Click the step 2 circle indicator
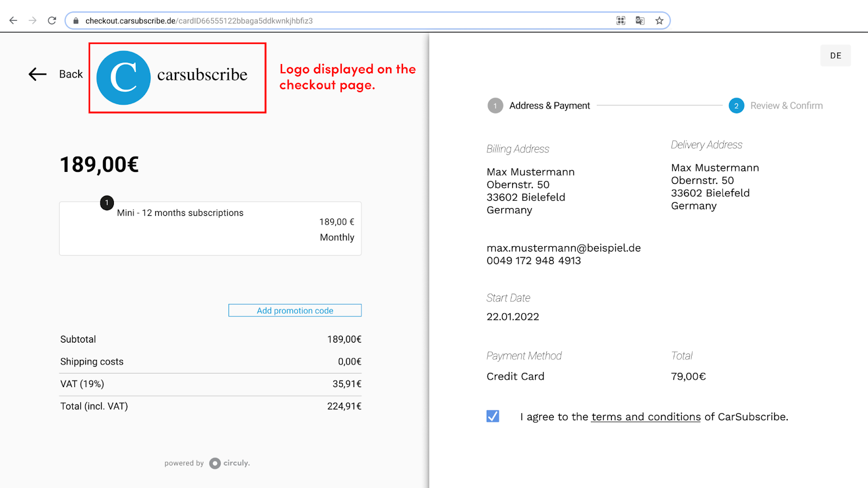The width and height of the screenshot is (868, 488). [x=736, y=106]
